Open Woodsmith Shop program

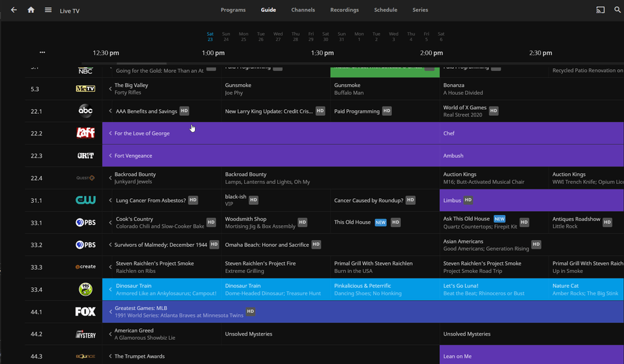coord(275,222)
